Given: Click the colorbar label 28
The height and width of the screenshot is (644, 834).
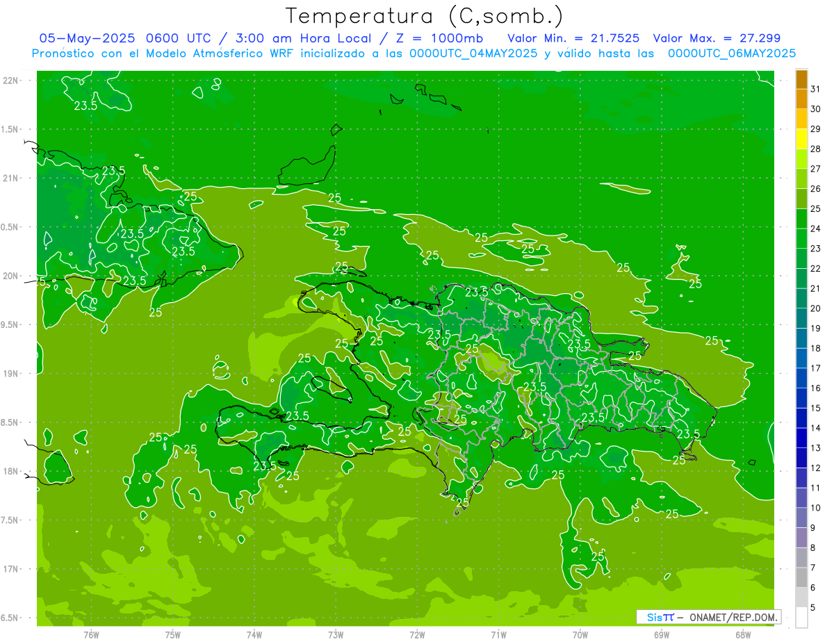Looking at the screenshot, I should coord(815,149).
